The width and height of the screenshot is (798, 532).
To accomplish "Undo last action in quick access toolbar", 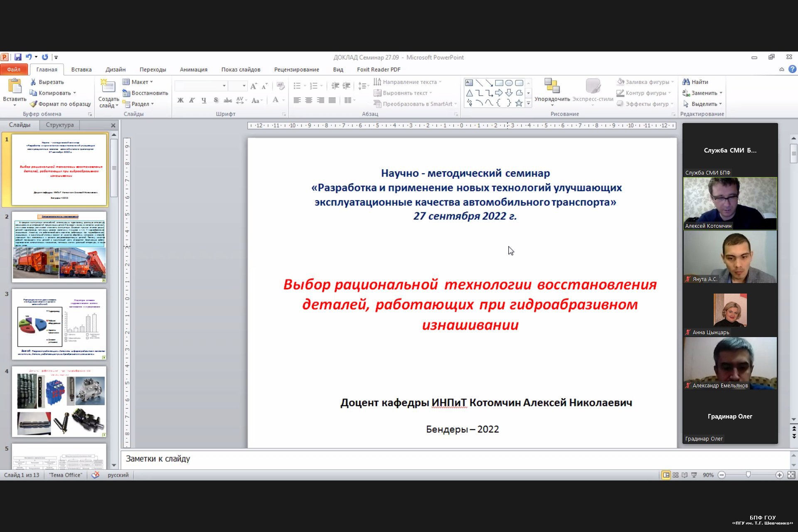I will click(29, 57).
